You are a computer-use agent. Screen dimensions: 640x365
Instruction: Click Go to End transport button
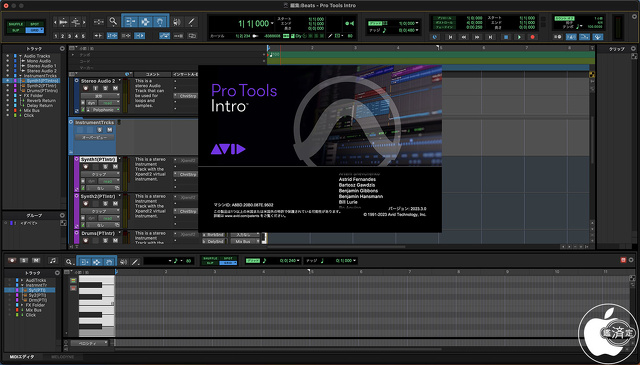pos(490,37)
